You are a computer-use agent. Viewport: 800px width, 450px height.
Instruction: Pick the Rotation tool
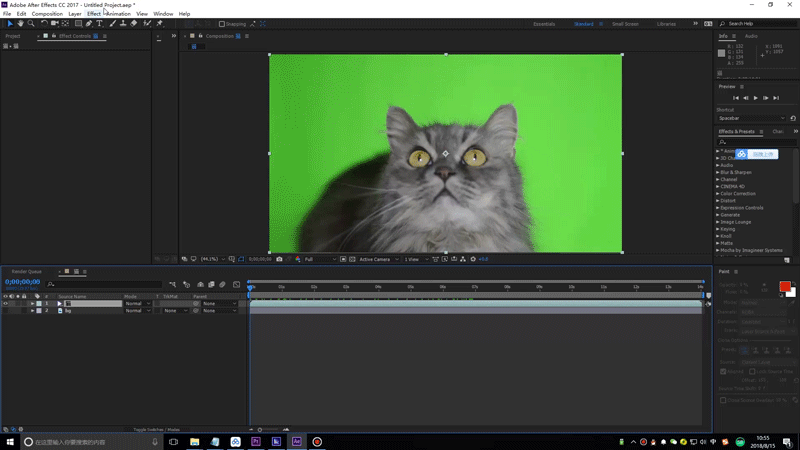tap(44, 24)
